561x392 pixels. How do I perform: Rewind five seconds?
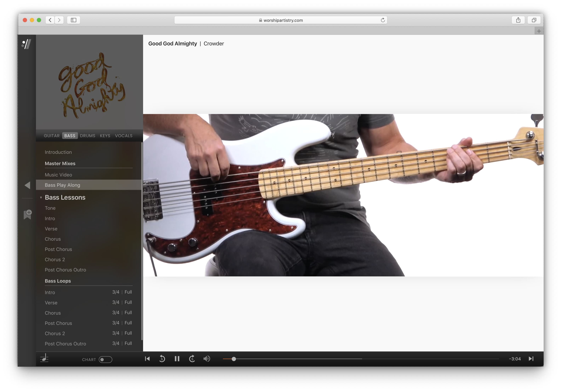click(x=162, y=359)
